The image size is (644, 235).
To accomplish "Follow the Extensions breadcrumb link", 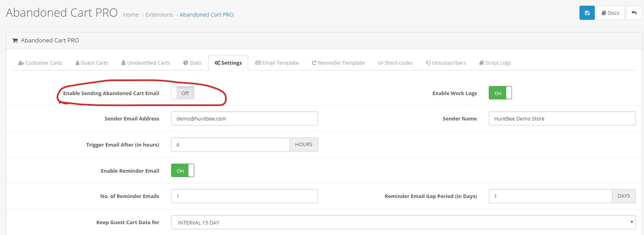I will click(159, 15).
